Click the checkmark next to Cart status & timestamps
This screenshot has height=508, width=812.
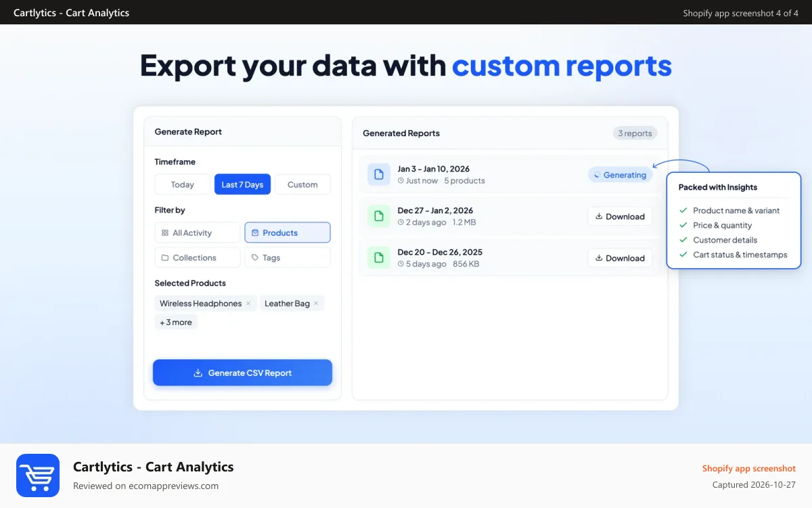click(x=683, y=255)
